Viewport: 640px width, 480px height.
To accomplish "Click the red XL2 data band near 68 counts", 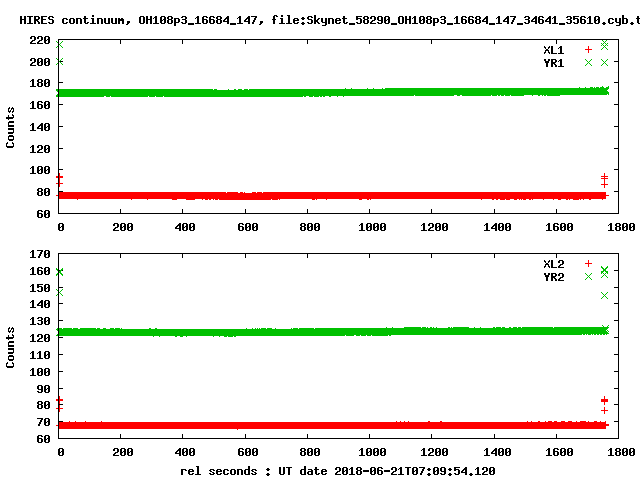I will coord(333,425).
